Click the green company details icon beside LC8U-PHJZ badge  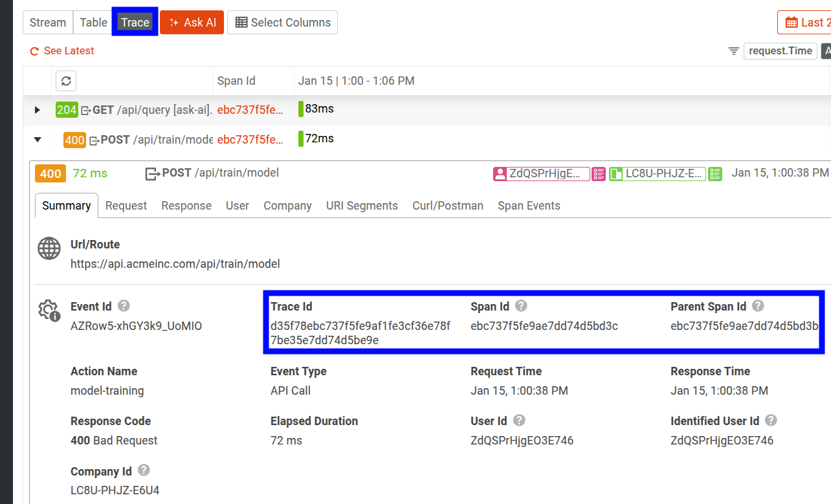pos(715,173)
